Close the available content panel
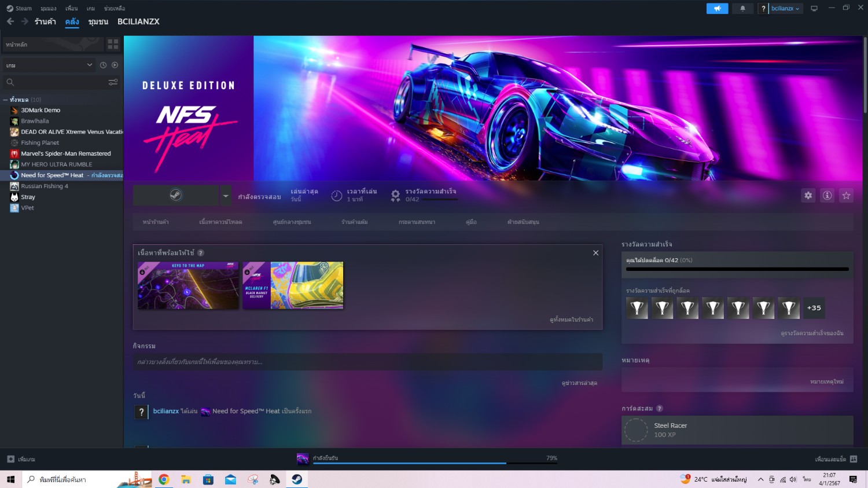The height and width of the screenshot is (488, 868). (x=595, y=253)
